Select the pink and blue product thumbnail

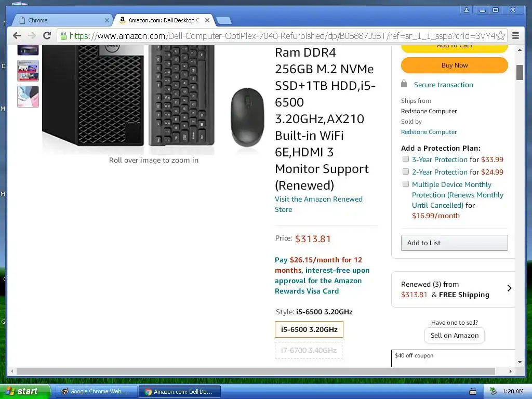tap(28, 96)
